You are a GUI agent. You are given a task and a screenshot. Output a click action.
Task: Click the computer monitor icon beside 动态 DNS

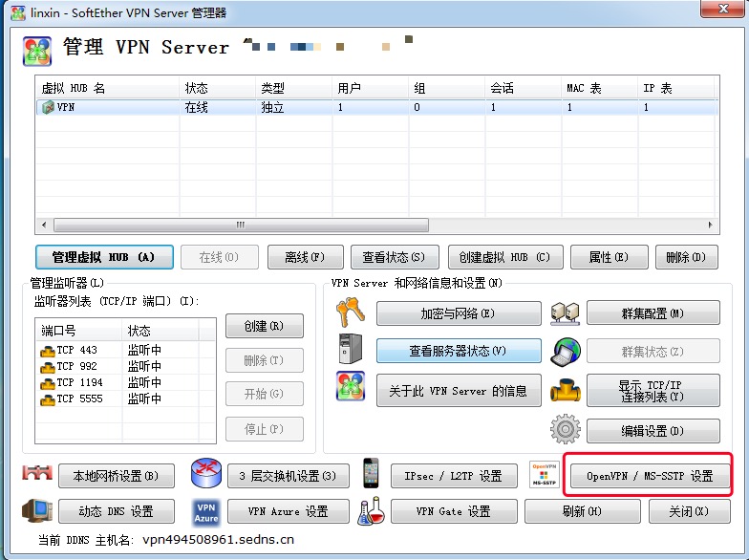point(37,509)
